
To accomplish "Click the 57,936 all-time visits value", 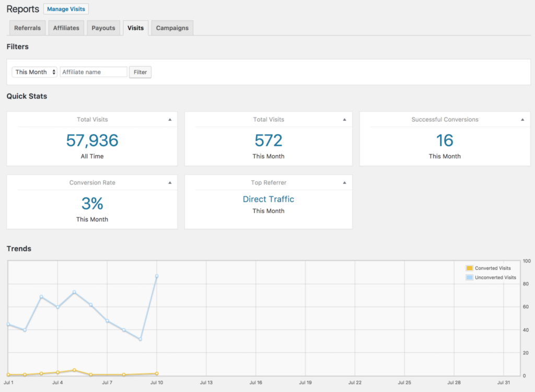I will coord(92,141).
